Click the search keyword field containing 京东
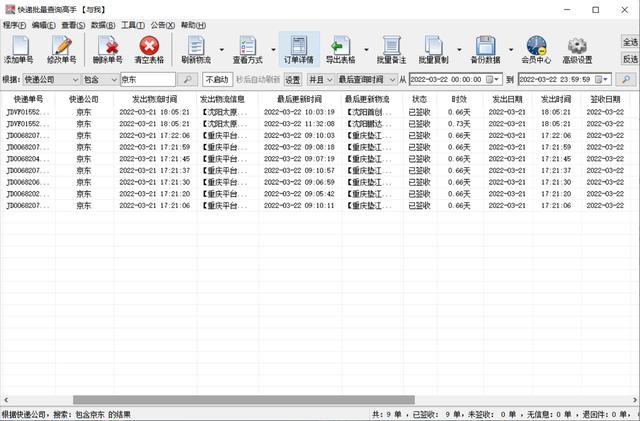The width and height of the screenshot is (640, 421). pyautogui.click(x=147, y=79)
